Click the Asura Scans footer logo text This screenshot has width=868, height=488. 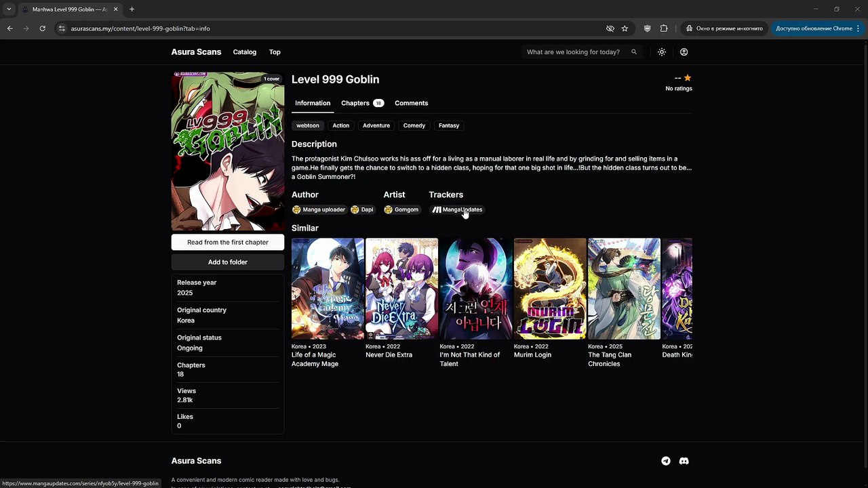196,461
